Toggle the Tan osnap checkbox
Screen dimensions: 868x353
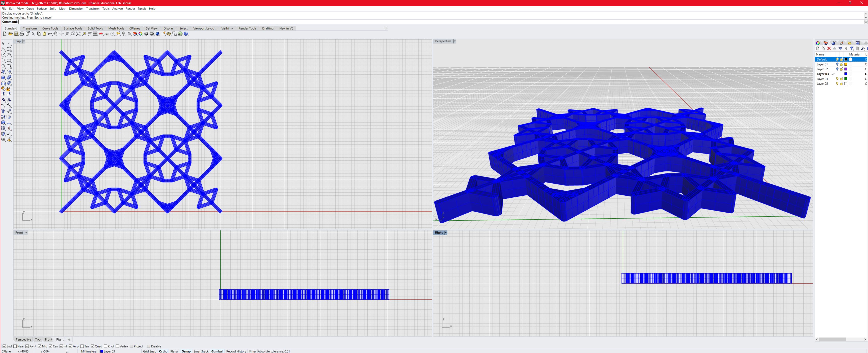click(x=82, y=346)
